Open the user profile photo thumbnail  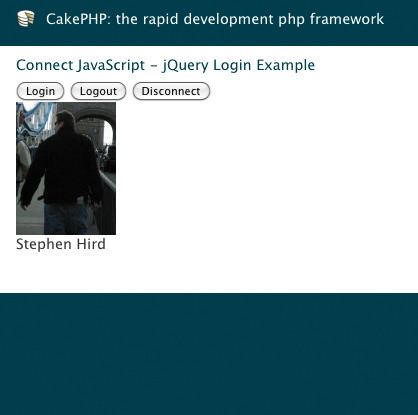pyautogui.click(x=66, y=168)
